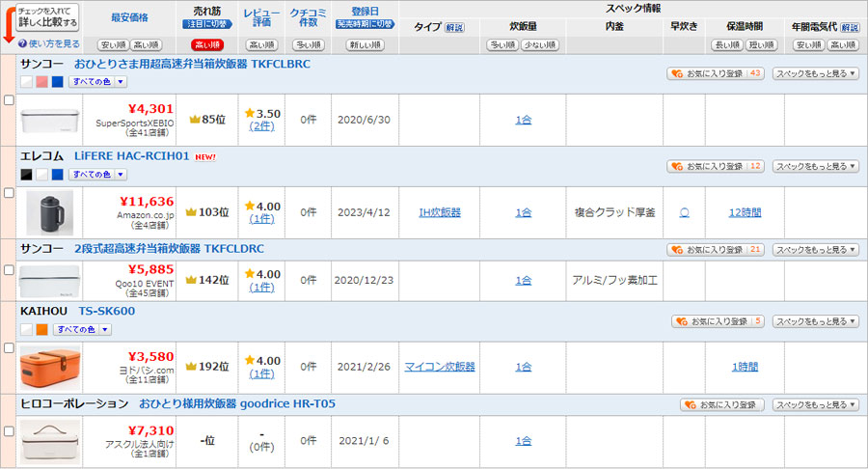Click the white TKFCLBRC product thumbnail
Screen dimensions: 868x469
click(x=50, y=121)
